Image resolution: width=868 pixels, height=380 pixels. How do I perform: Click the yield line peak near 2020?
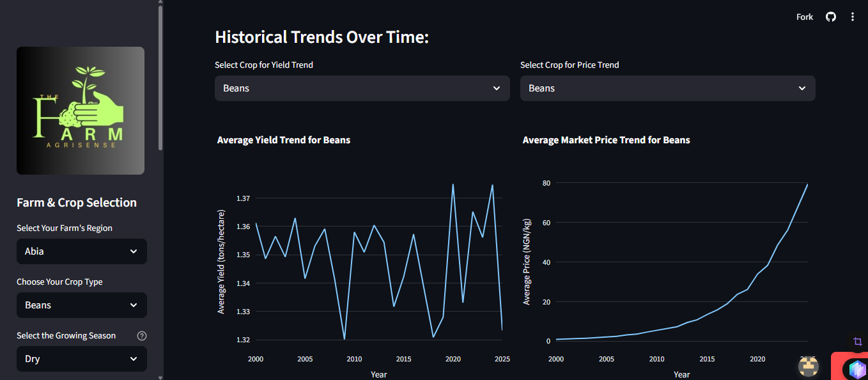tap(453, 185)
